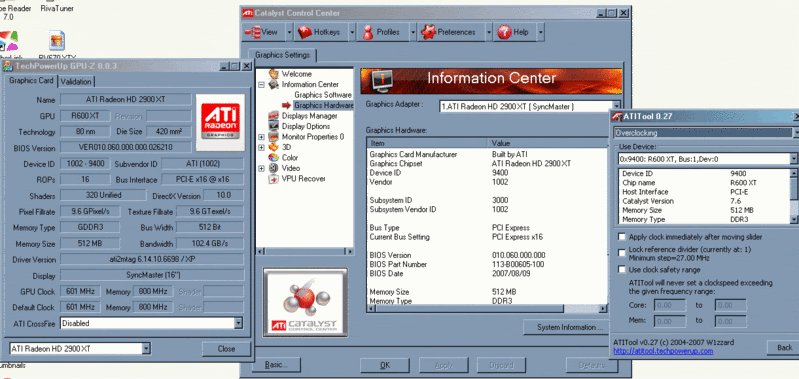The height and width of the screenshot is (379, 799).
Task: Expand the Video tree node
Action: coord(261,168)
